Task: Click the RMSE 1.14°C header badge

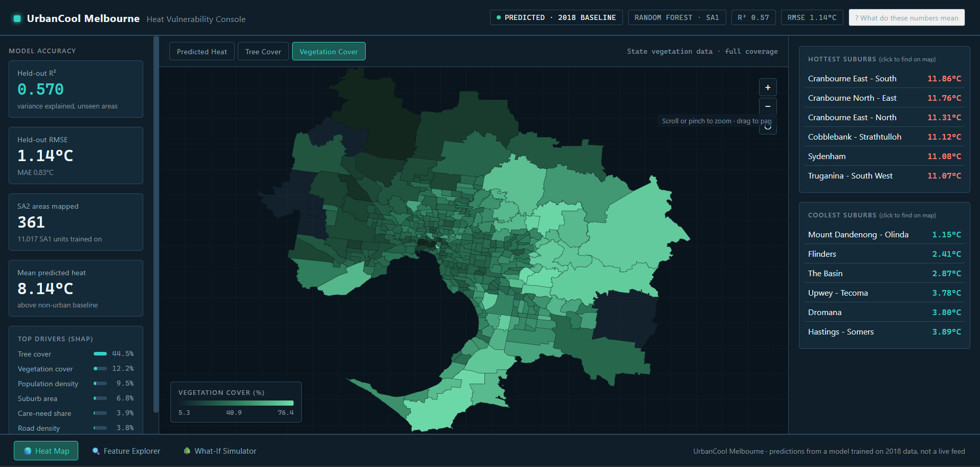Action: click(x=812, y=17)
